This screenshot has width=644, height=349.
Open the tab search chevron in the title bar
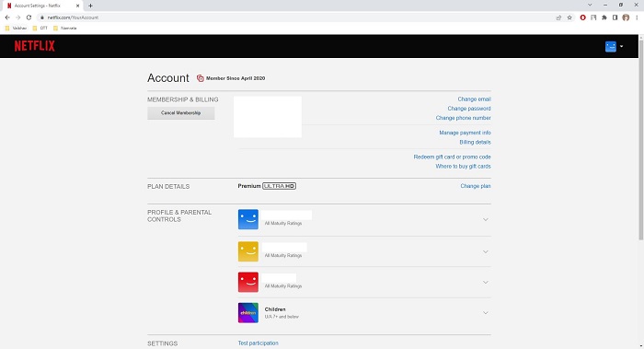tap(590, 5)
